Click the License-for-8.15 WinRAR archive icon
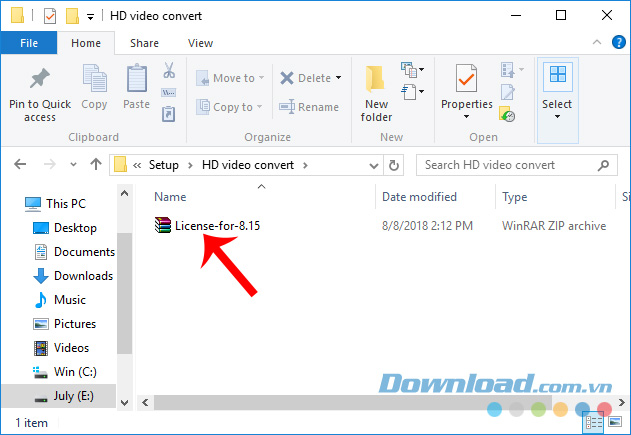This screenshot has width=631, height=435. pyautogui.click(x=163, y=225)
